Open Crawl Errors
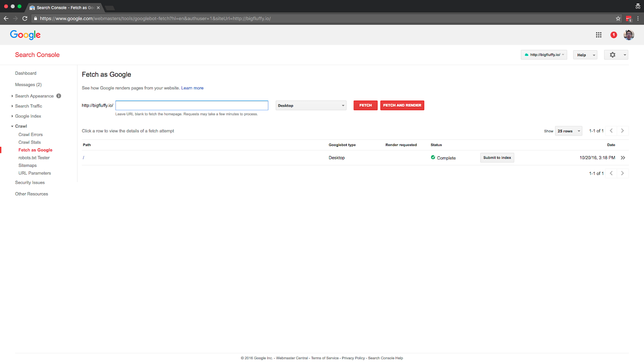 31,135
